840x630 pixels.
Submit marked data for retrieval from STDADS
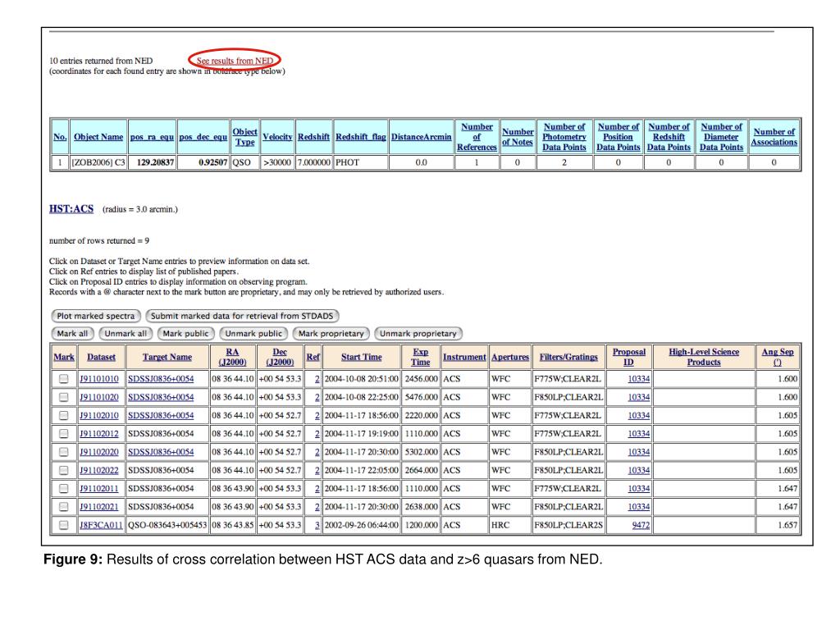[x=242, y=316]
